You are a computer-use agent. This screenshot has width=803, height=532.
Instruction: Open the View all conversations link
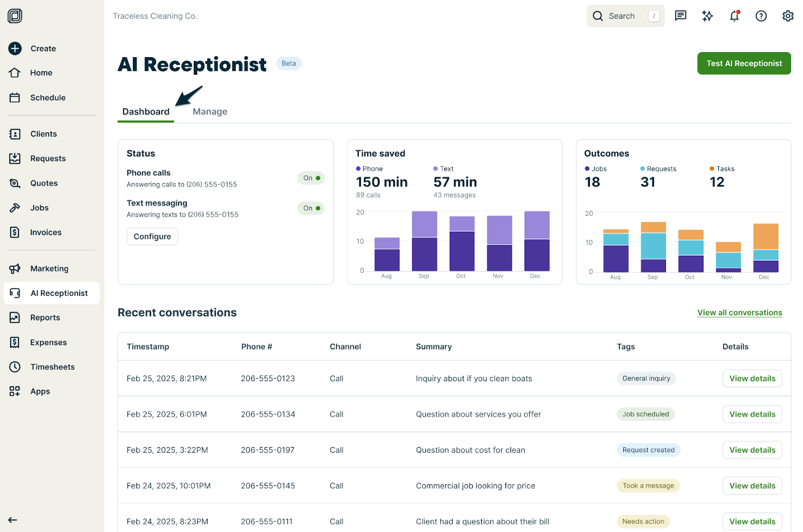coord(739,313)
